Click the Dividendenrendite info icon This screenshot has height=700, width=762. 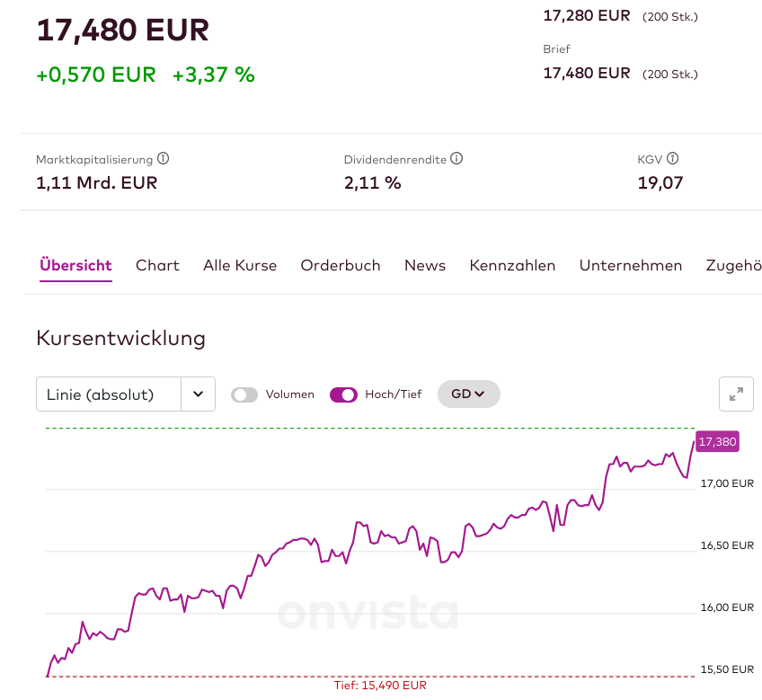[x=456, y=158]
